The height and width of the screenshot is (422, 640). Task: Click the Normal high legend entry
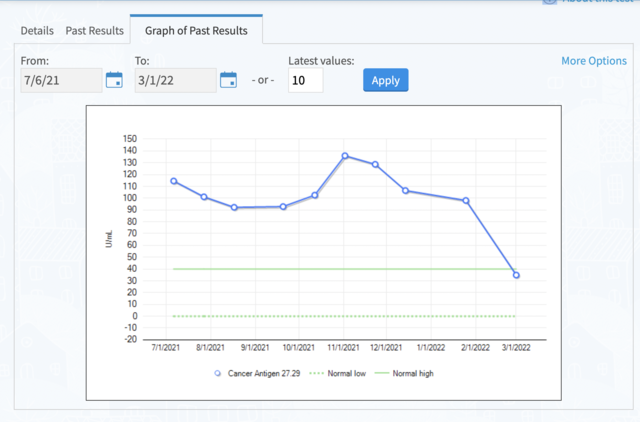click(x=404, y=373)
